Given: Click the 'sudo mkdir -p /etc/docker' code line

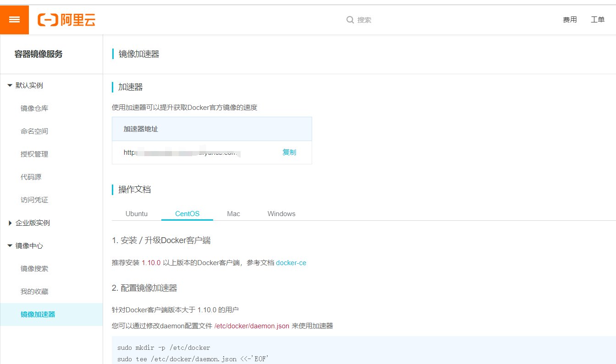Looking at the screenshot, I should click(164, 348).
